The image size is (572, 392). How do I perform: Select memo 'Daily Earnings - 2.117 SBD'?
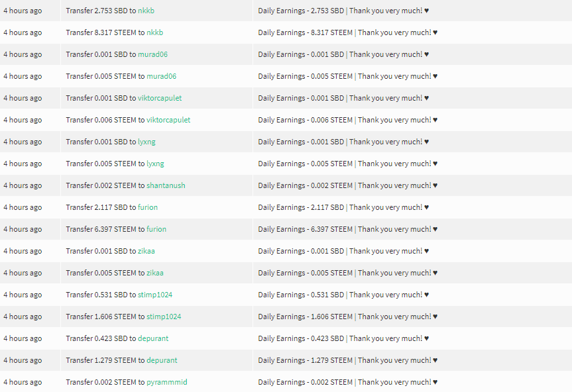click(x=301, y=207)
